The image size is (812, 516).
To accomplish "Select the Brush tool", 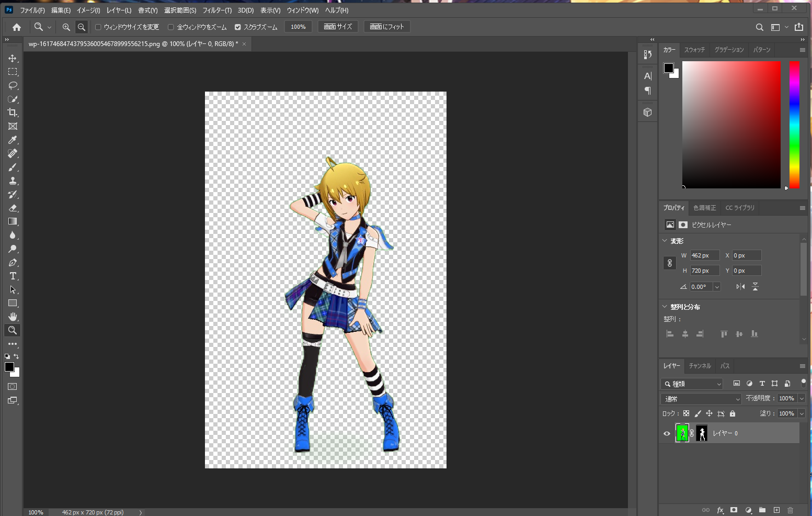I will coord(13,167).
